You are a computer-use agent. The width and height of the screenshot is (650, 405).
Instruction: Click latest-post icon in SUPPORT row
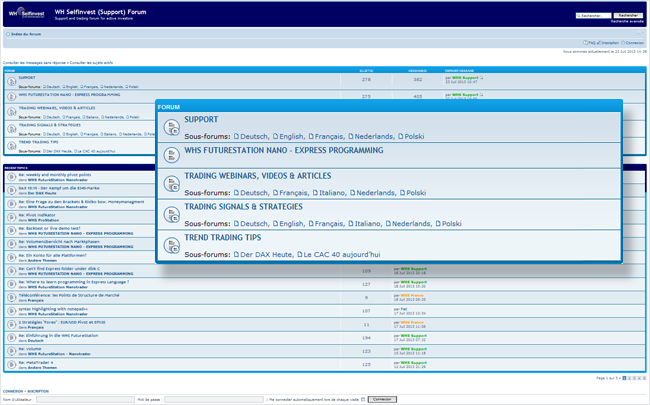point(481,77)
